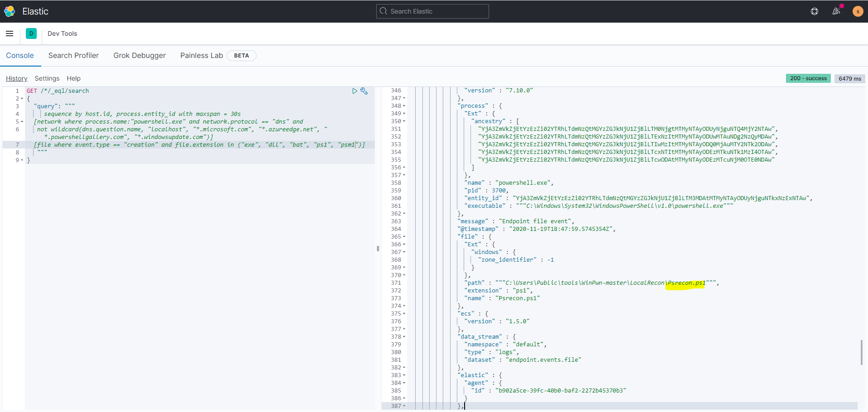Click the Dev Tools breadcrumb label

point(62,34)
